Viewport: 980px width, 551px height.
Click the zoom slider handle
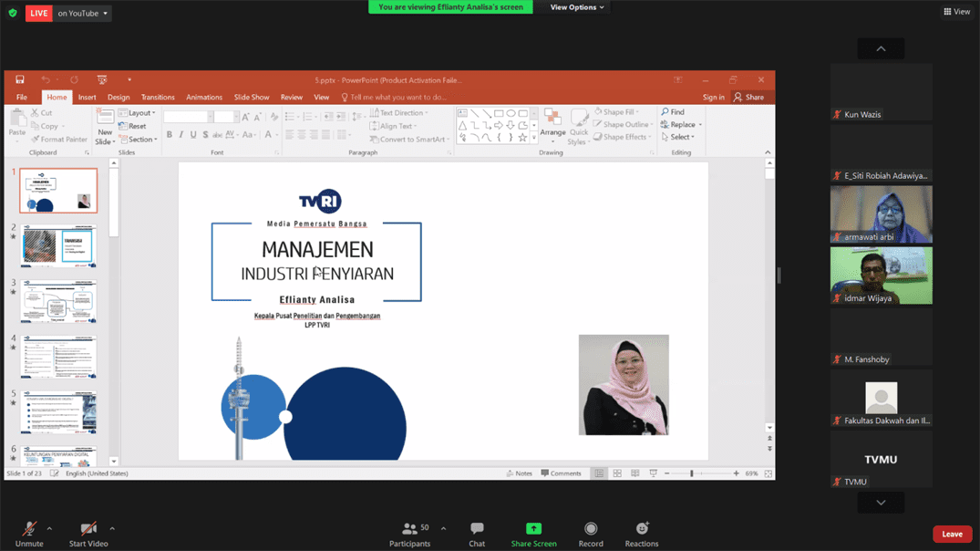pos(692,473)
